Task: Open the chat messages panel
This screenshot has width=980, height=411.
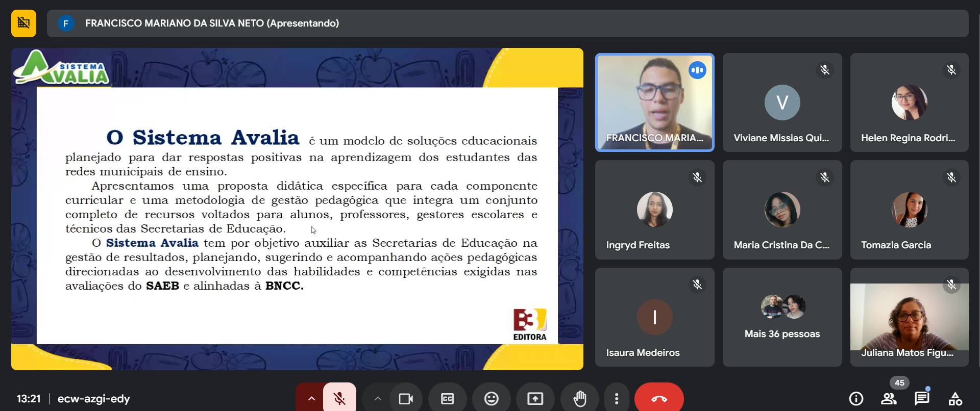Action: (921, 398)
